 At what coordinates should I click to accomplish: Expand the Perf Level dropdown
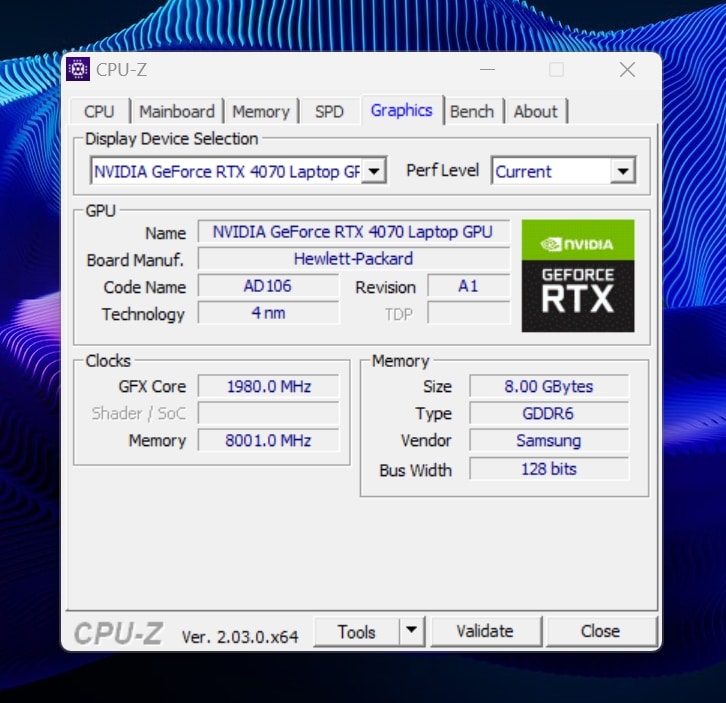[622, 171]
